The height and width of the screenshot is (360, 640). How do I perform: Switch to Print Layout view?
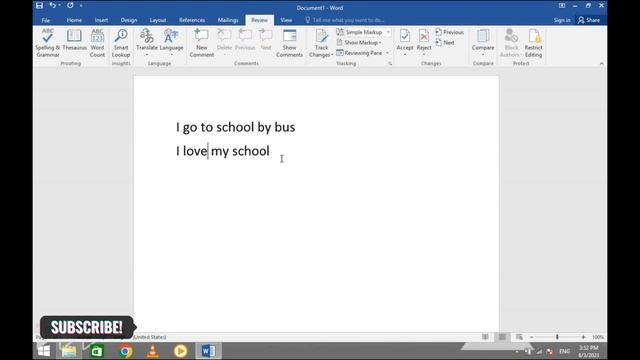click(x=502, y=337)
